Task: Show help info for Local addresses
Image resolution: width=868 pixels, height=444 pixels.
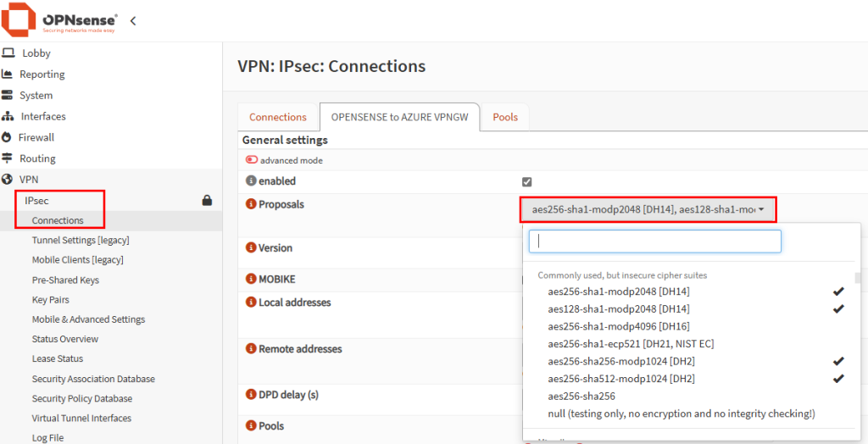Action: click(251, 302)
